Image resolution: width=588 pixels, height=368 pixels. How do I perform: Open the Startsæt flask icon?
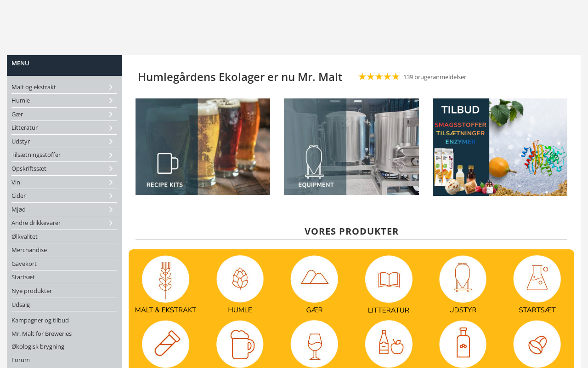coord(537,279)
